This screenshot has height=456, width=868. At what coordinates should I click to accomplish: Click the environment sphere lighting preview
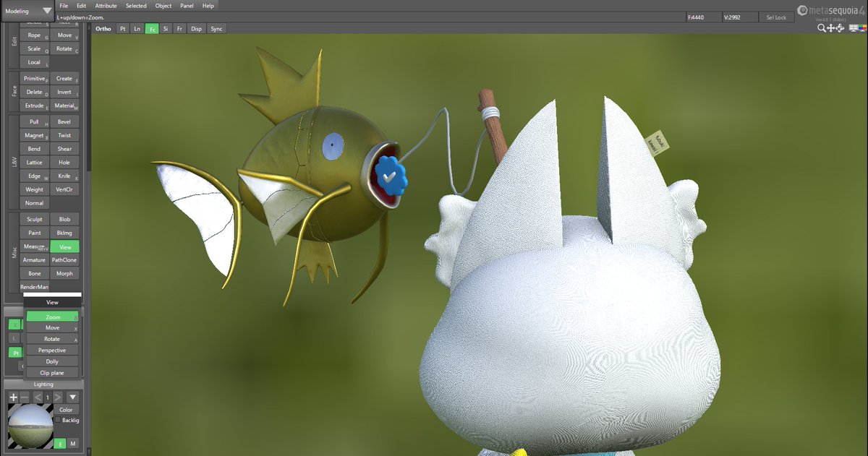pyautogui.click(x=29, y=425)
